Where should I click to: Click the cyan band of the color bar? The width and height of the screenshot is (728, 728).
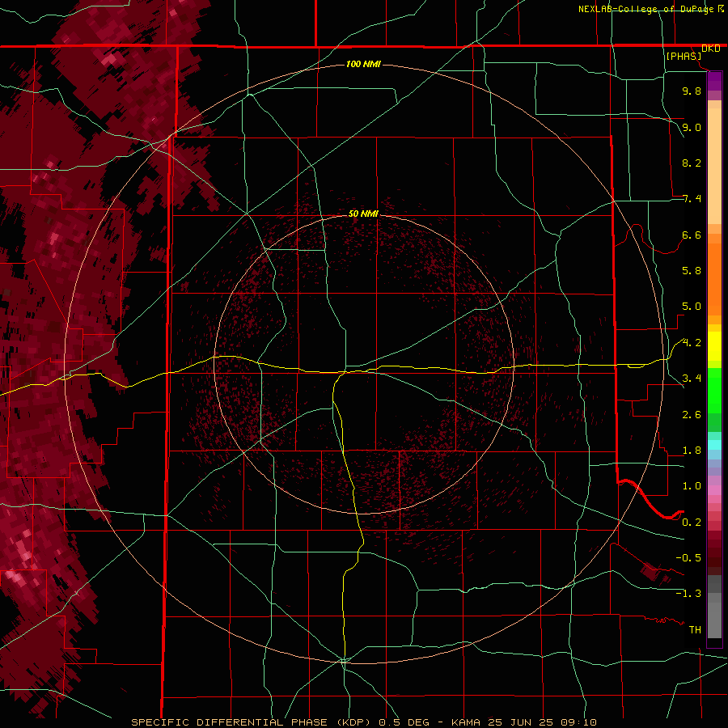tap(714, 445)
